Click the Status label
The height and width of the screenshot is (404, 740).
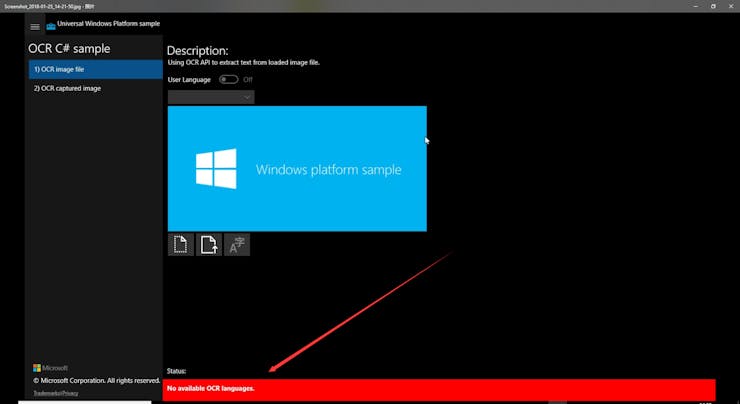pyautogui.click(x=177, y=371)
